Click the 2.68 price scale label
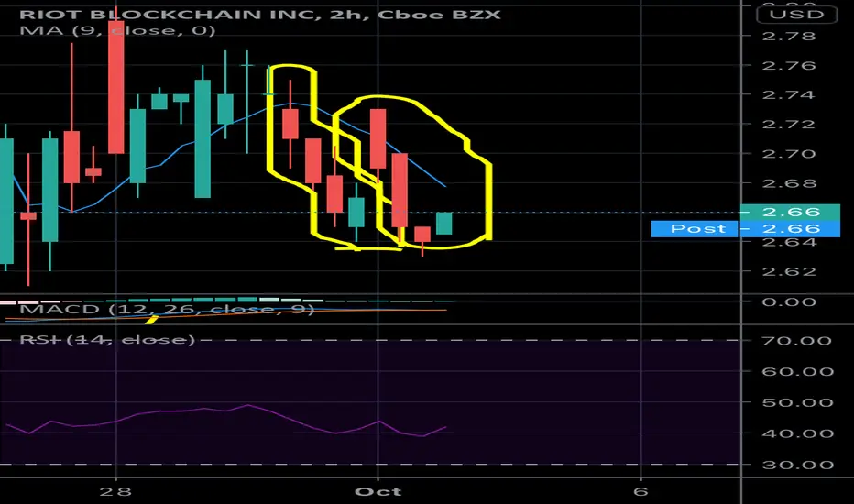The width and height of the screenshot is (854, 504). coord(789,183)
